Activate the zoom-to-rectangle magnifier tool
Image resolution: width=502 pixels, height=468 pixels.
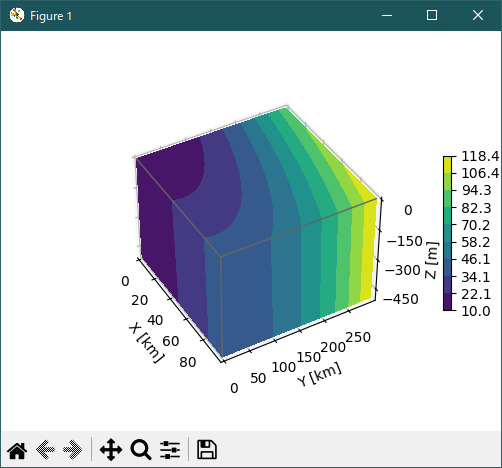pos(141,450)
